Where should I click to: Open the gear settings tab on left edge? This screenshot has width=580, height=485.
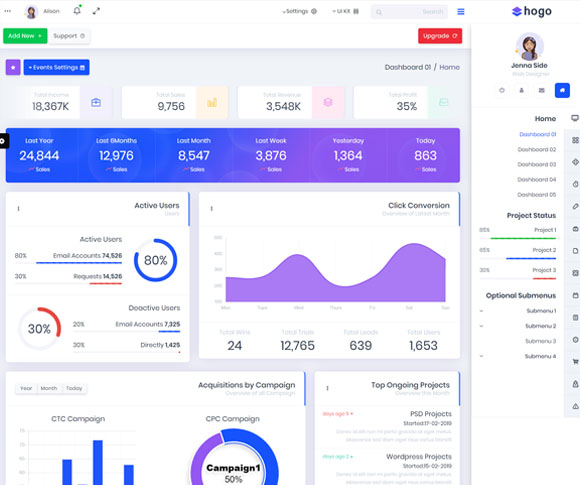point(3,141)
